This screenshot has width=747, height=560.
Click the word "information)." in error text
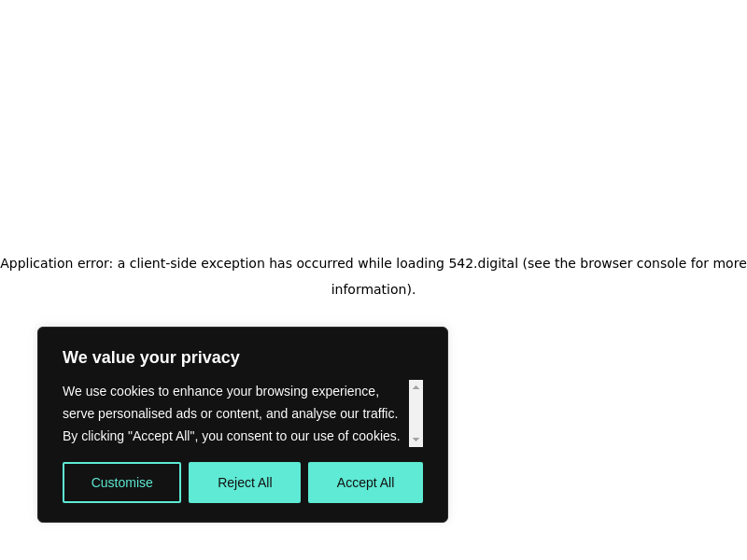tap(373, 289)
